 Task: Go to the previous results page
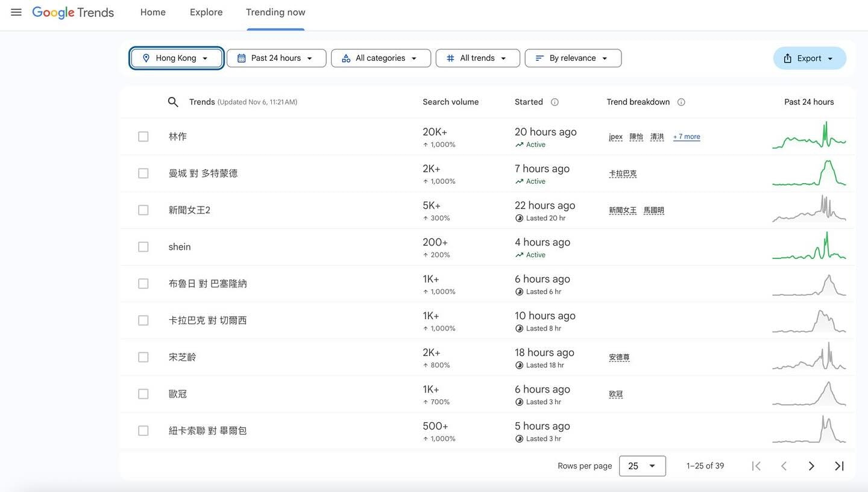click(x=784, y=466)
